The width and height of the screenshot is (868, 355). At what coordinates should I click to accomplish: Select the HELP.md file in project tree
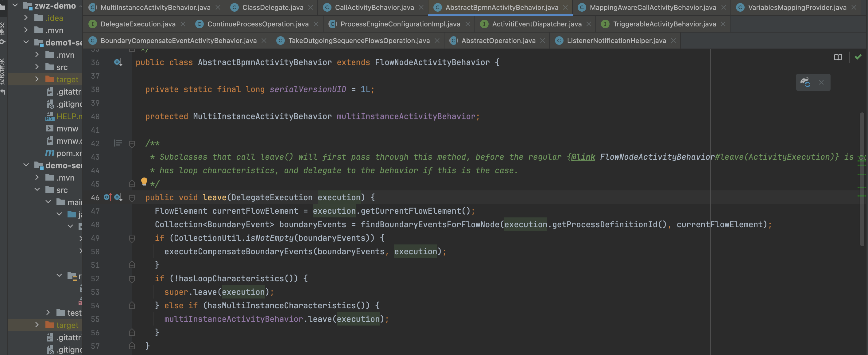pyautogui.click(x=68, y=116)
